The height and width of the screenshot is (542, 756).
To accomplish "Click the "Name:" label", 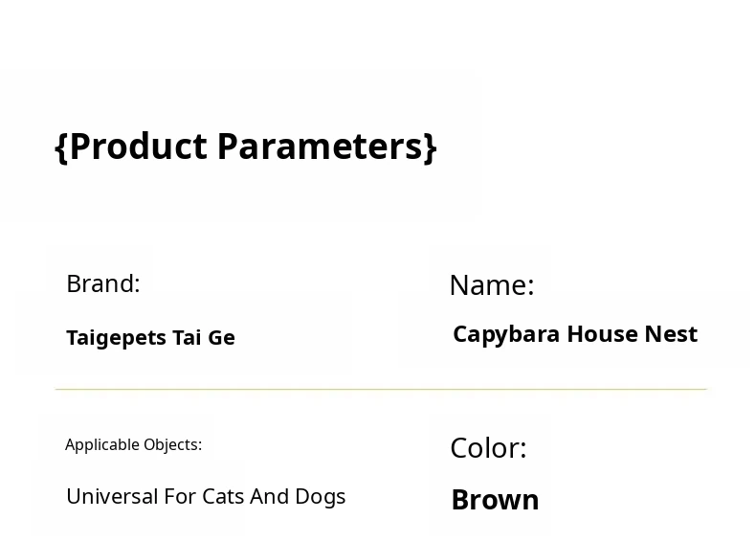I will pos(491,285).
